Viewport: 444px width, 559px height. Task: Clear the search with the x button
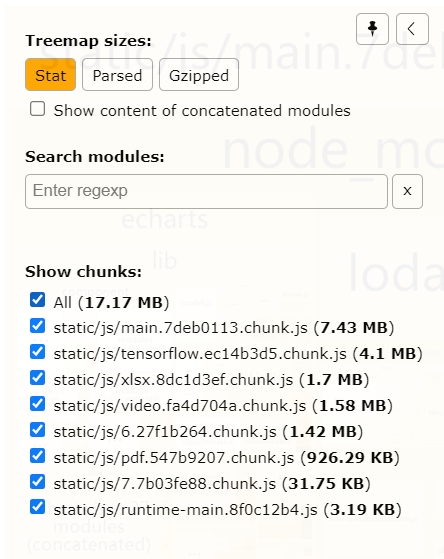(407, 191)
